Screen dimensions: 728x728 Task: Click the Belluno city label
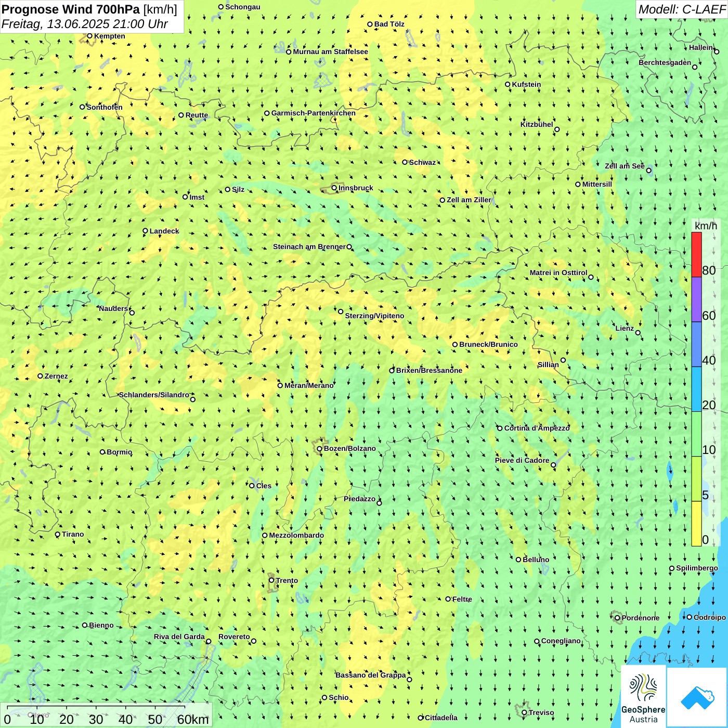pyautogui.click(x=536, y=560)
